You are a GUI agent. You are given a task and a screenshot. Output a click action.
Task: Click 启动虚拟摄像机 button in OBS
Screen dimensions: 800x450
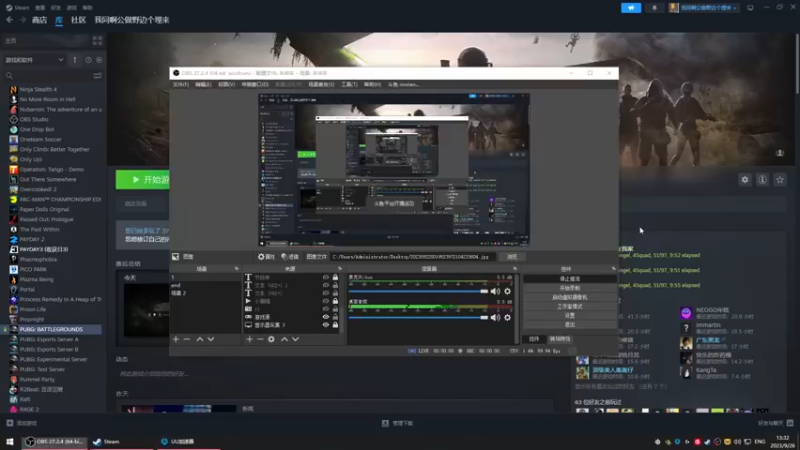click(x=569, y=297)
